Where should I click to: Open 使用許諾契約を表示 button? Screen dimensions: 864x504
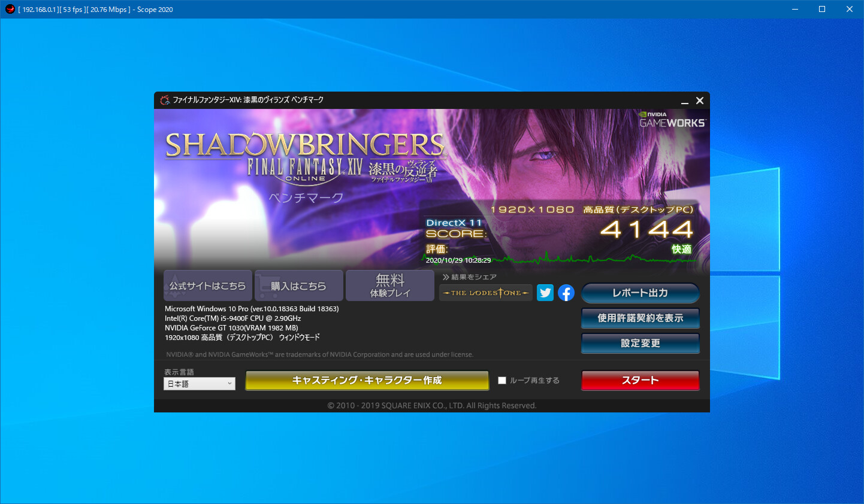pos(640,318)
